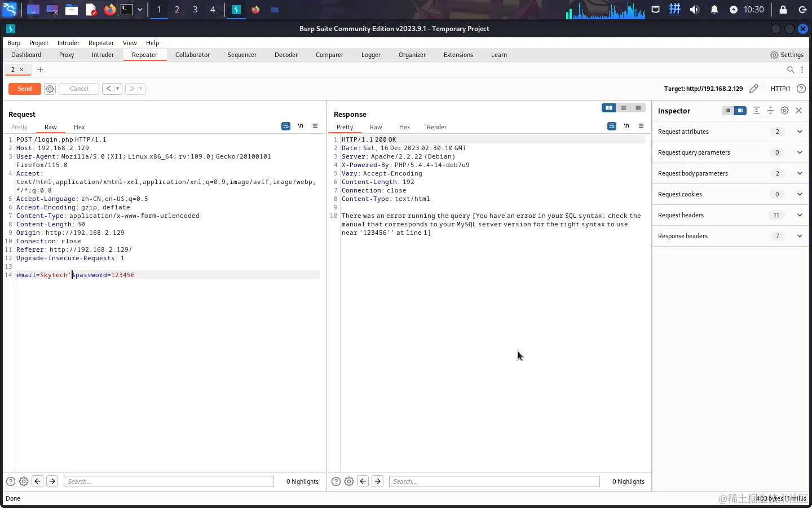The height and width of the screenshot is (508, 812).
Task: Expand all Inspector sections icon
Action: coord(756,111)
